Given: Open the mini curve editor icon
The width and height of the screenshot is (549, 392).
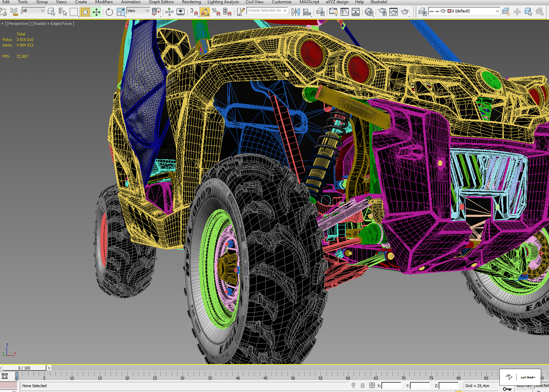Looking at the screenshot, I should pyautogui.click(x=5, y=376).
